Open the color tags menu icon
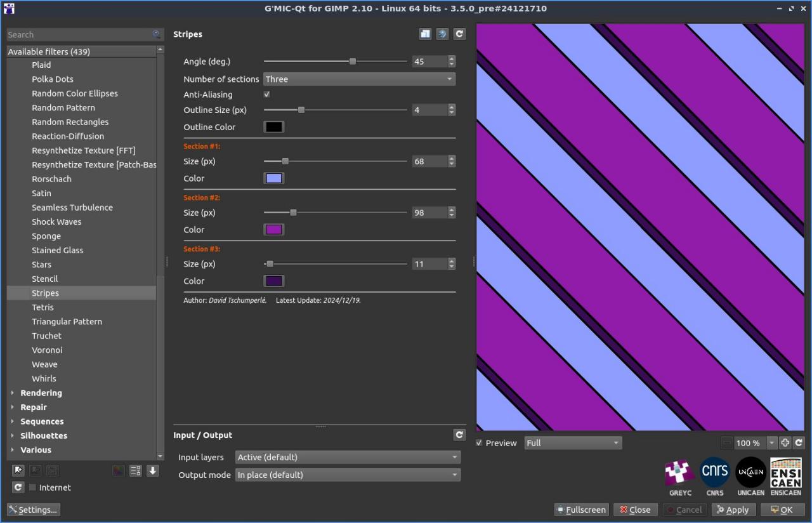This screenshot has height=523, width=812. click(x=118, y=470)
